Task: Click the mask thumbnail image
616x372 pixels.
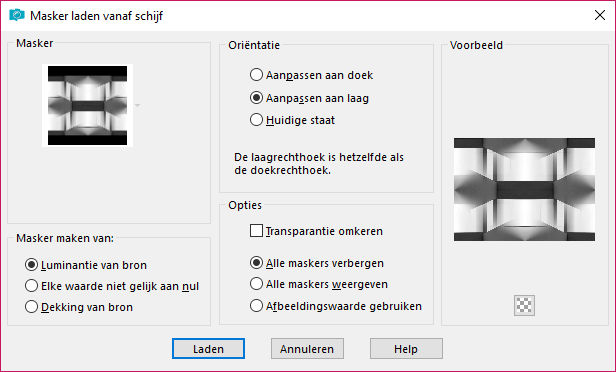Action: (x=87, y=105)
